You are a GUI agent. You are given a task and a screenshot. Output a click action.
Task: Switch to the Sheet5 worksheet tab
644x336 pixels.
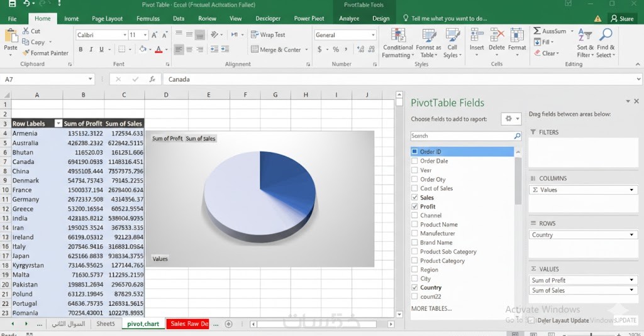click(x=106, y=323)
